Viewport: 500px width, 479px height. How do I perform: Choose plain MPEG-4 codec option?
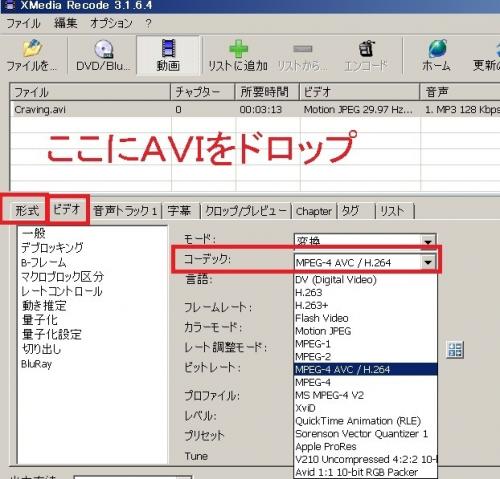(365, 382)
